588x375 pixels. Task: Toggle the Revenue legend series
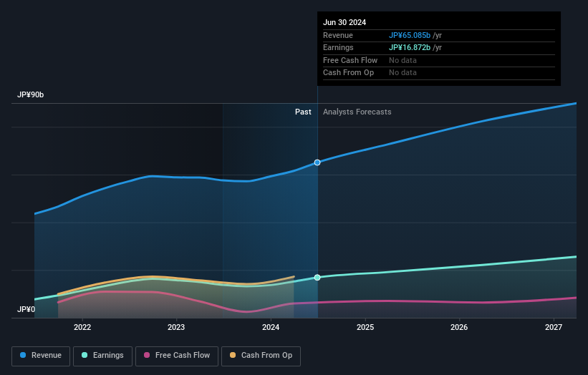point(41,356)
